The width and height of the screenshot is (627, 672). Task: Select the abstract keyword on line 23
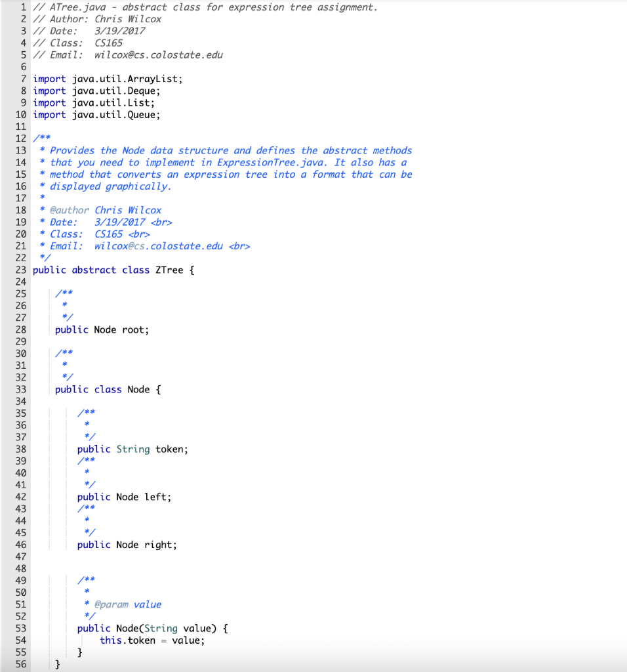click(93, 270)
